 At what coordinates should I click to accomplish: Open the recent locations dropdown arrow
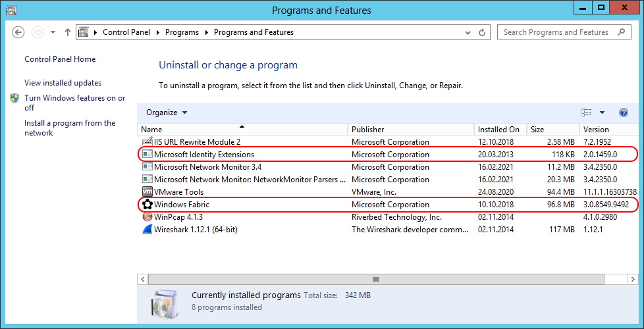[x=53, y=32]
